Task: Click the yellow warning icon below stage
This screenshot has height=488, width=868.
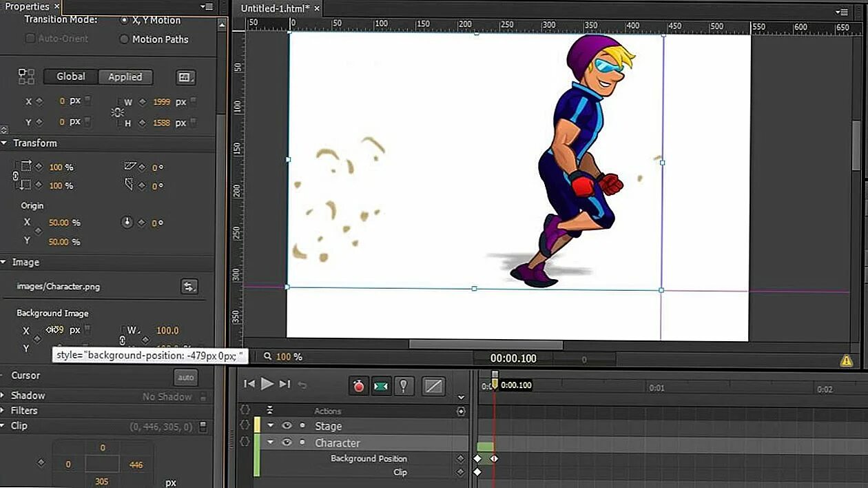Action: [x=847, y=360]
